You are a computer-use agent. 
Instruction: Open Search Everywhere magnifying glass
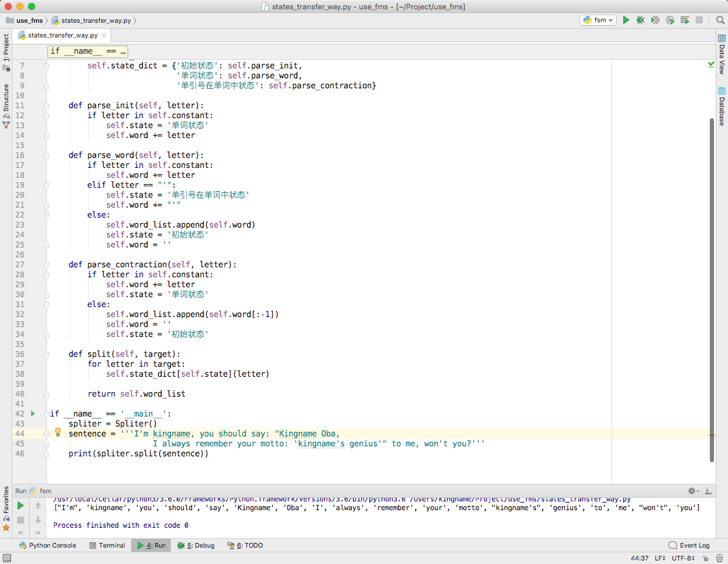(720, 20)
